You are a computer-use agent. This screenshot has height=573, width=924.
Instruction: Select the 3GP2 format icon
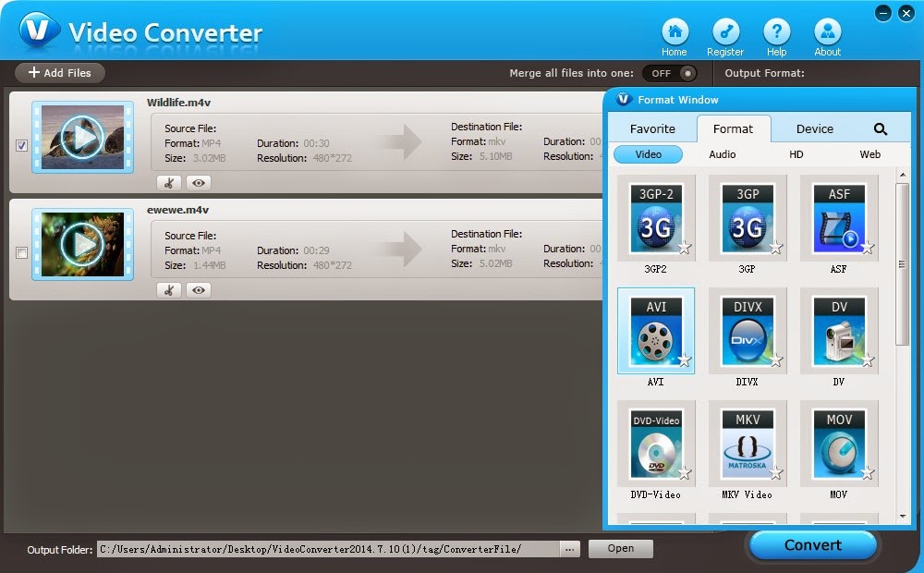[656, 219]
